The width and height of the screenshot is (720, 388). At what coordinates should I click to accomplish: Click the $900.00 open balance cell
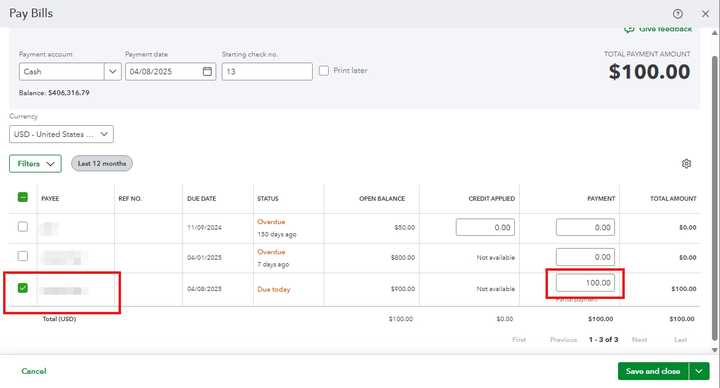(x=403, y=289)
